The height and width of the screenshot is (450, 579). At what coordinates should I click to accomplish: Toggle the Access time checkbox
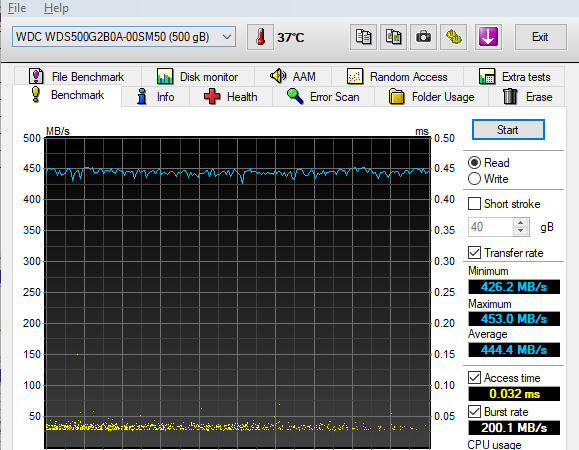click(x=474, y=378)
